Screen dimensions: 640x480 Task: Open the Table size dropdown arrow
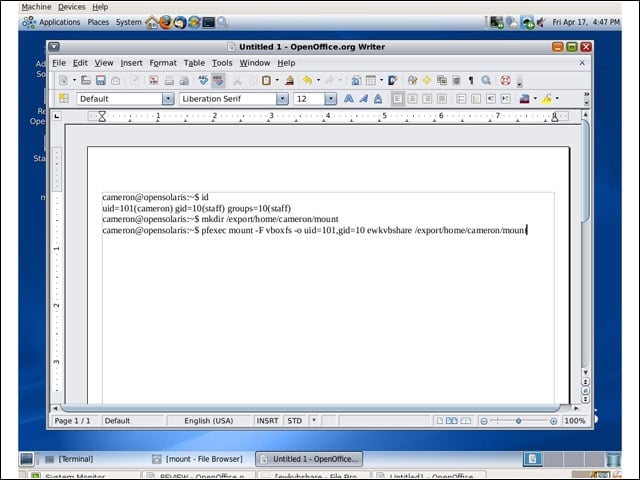(x=381, y=80)
